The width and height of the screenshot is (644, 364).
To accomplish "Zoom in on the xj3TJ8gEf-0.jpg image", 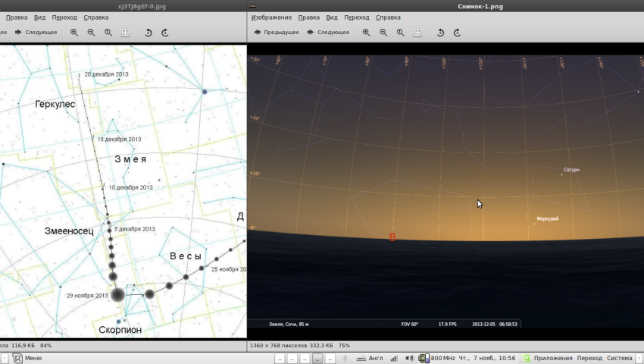I will click(x=74, y=33).
